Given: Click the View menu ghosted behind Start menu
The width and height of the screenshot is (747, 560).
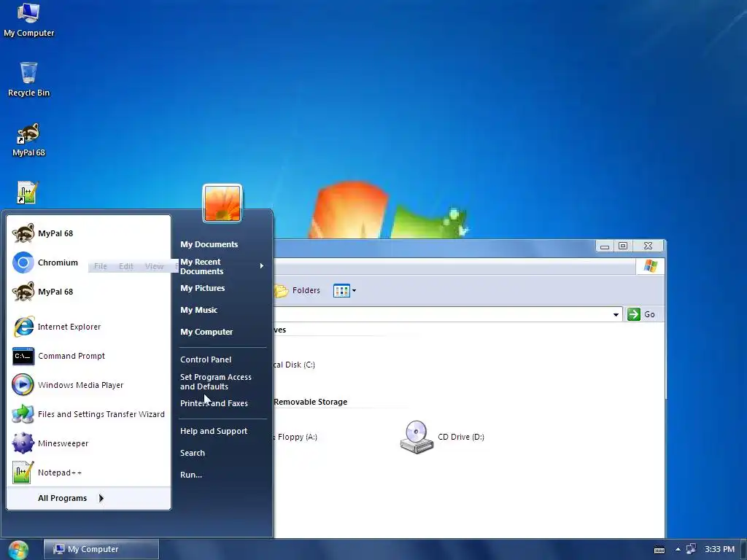Looking at the screenshot, I should pos(154,266).
